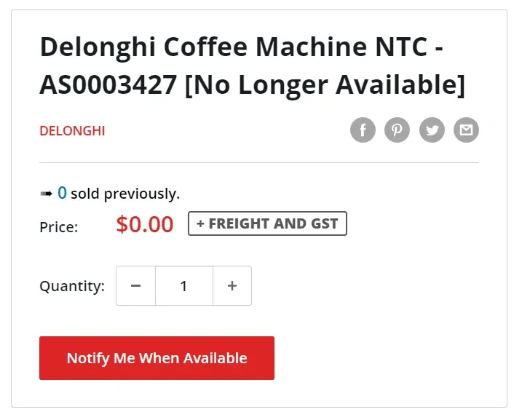The image size is (522, 420).
Task: Focus the quantity input field
Action: tap(183, 286)
